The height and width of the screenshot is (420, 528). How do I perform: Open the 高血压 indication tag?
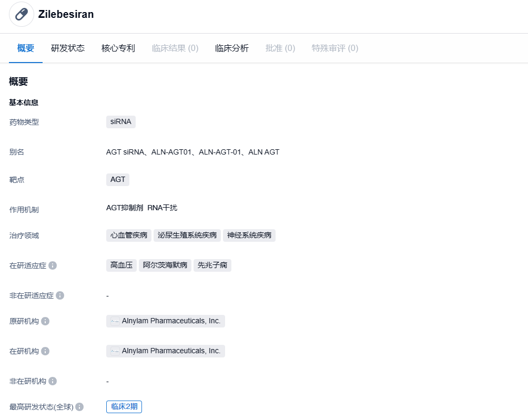pos(121,265)
